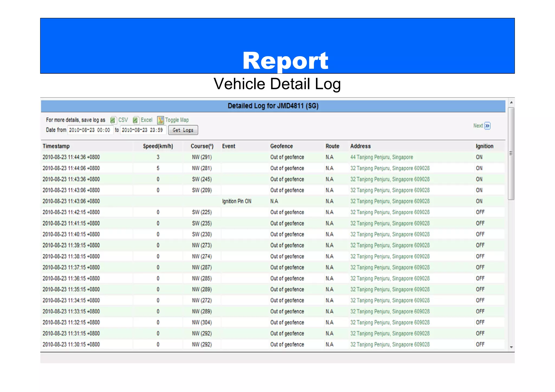555x392 pixels.
Task: Open address link in 11:44:06 row
Action: pyautogui.click(x=390, y=168)
